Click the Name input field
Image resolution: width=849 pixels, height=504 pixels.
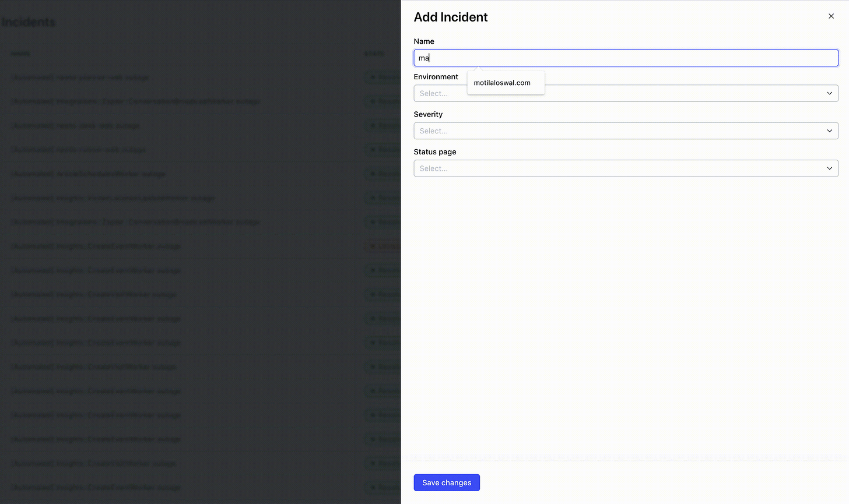click(x=626, y=58)
